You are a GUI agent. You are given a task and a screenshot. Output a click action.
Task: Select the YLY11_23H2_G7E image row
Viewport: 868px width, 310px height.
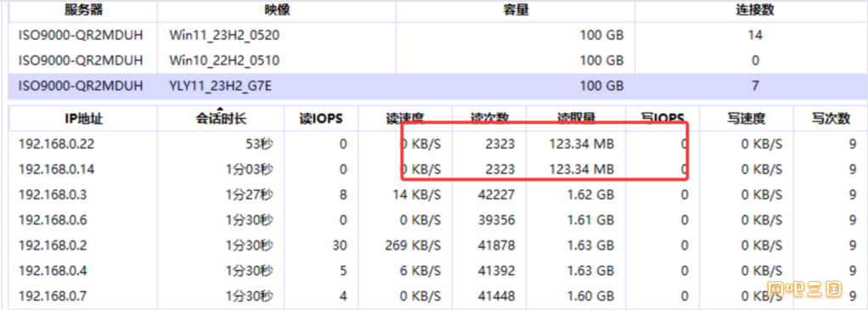tap(438, 86)
